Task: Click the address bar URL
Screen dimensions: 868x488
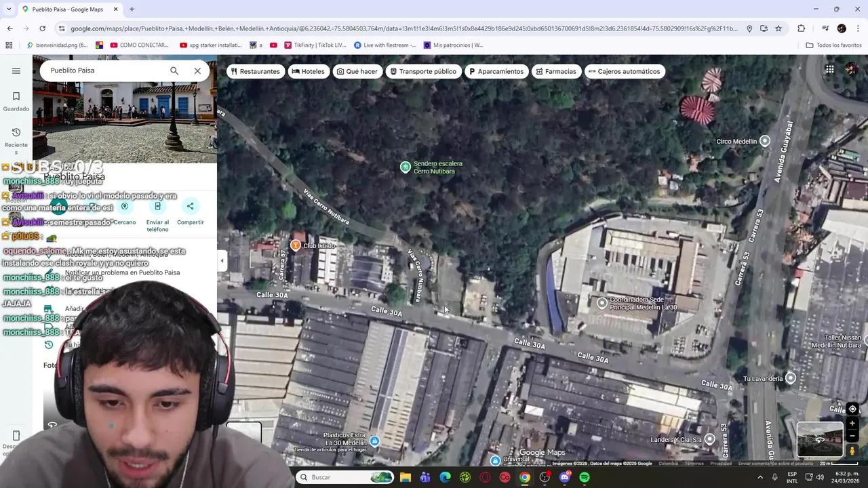Action: point(403,28)
